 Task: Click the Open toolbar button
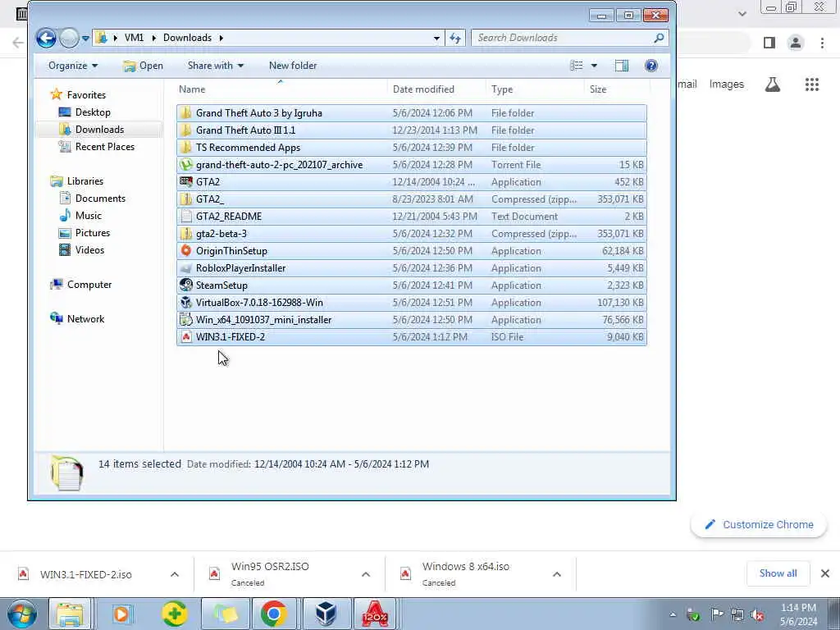click(x=143, y=66)
